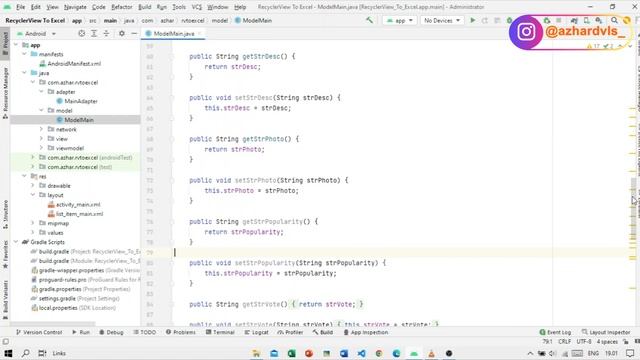
Task: Open Layout Inspector panel
Action: coord(606,332)
